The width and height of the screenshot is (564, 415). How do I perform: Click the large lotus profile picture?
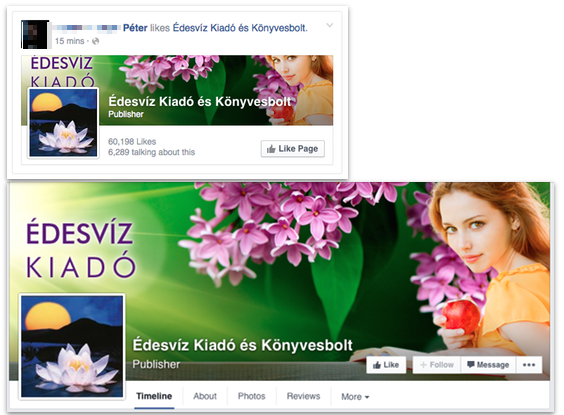point(72,346)
